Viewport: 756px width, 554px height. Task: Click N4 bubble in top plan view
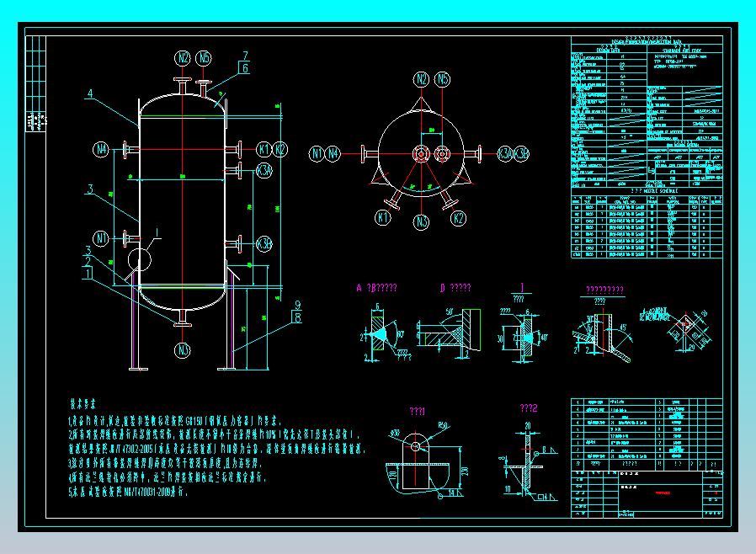333,154
